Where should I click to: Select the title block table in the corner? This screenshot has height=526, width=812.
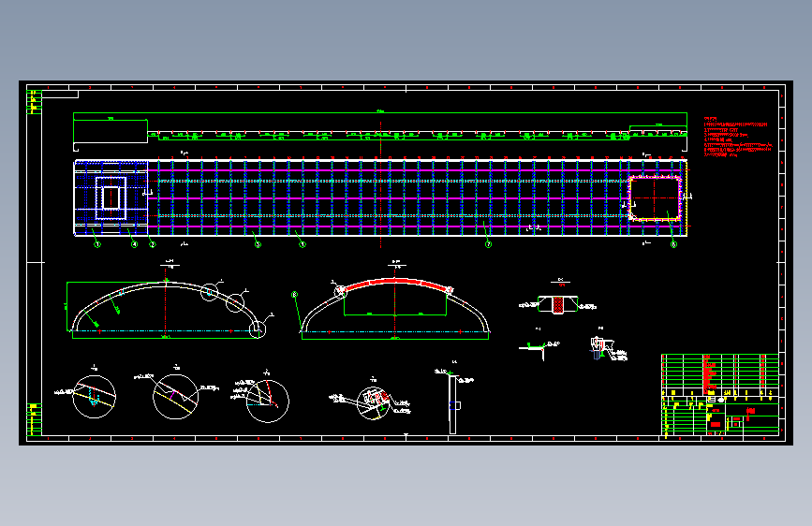click(720, 395)
